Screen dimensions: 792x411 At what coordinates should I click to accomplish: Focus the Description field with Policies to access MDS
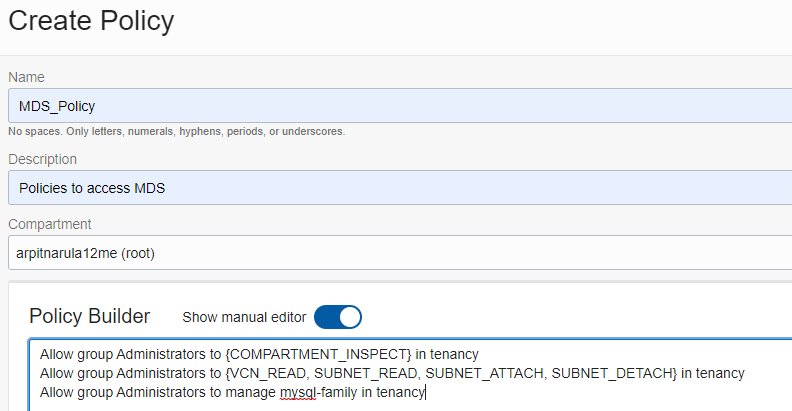(400, 187)
